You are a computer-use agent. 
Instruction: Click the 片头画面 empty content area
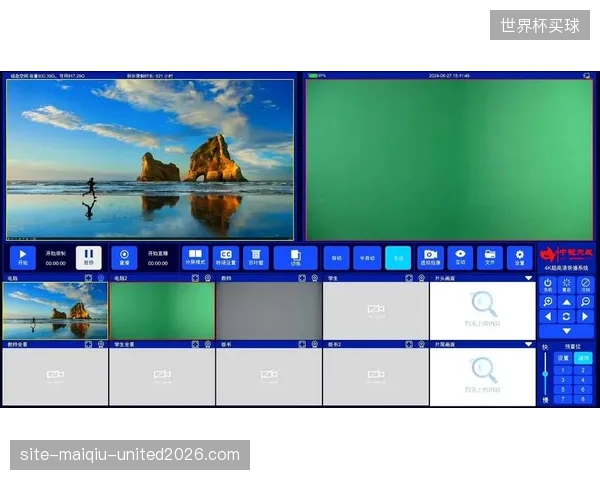[483, 311]
